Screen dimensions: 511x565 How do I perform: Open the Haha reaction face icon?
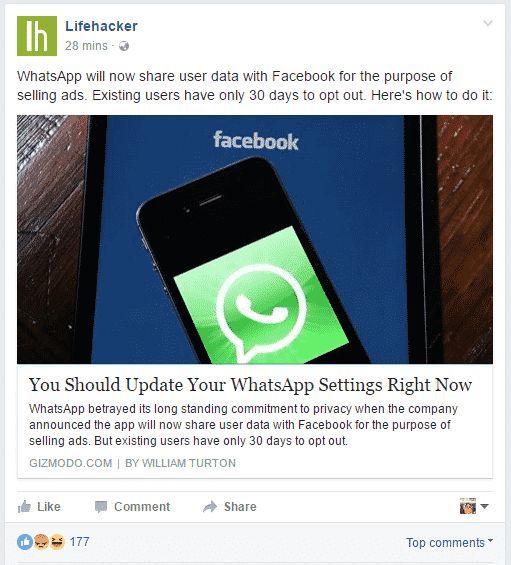(x=57, y=542)
